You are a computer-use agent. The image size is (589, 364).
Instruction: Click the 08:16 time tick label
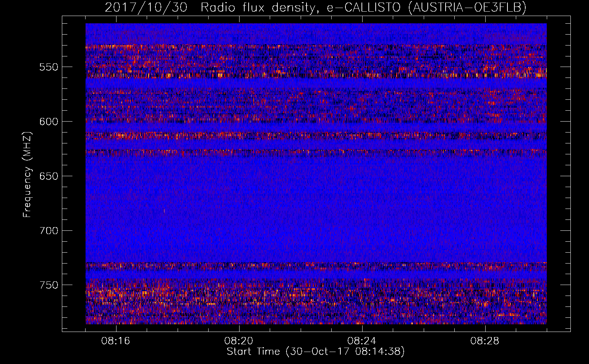click(116, 341)
